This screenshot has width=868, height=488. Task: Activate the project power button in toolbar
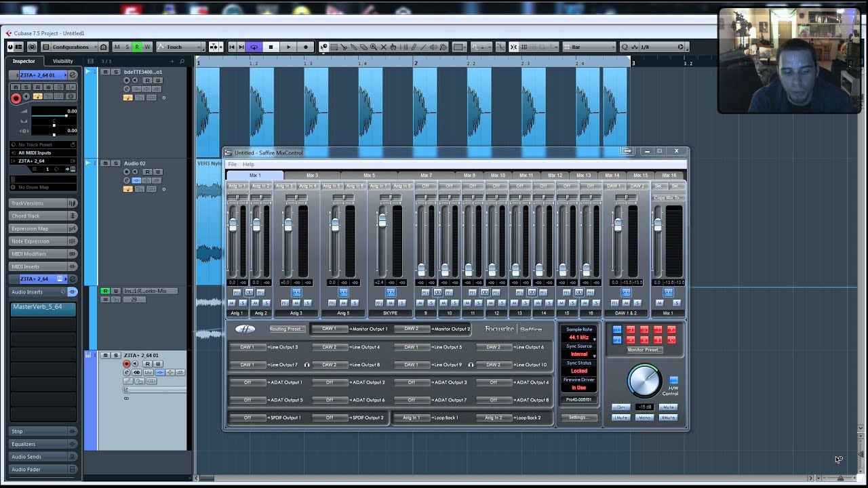point(11,47)
